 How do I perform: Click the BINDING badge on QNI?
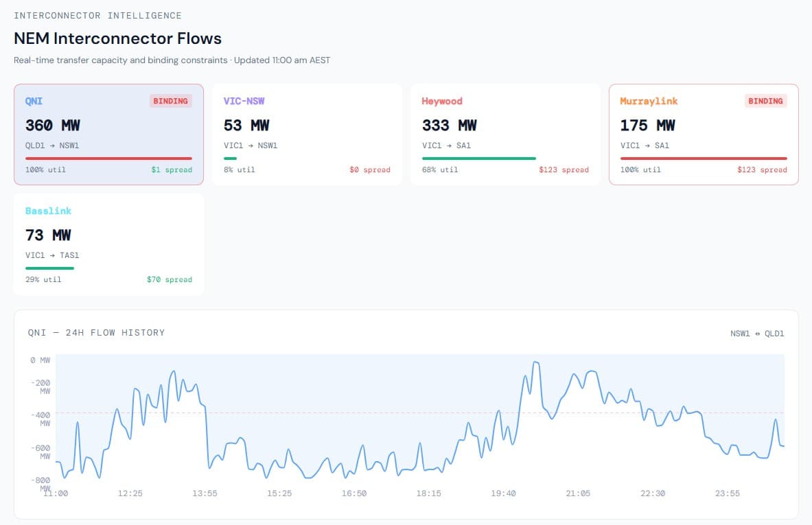point(170,101)
